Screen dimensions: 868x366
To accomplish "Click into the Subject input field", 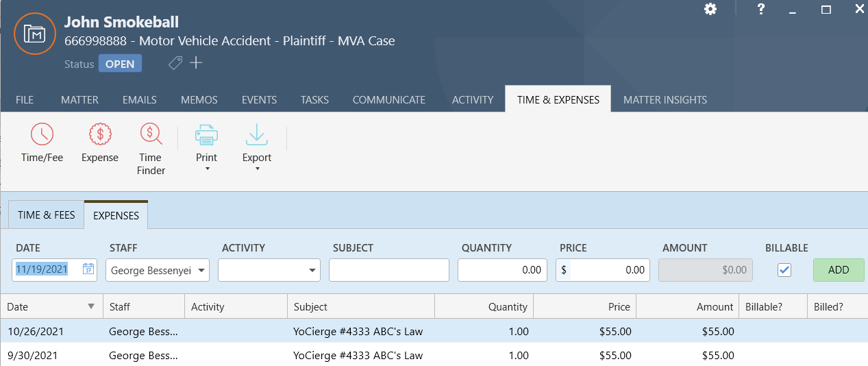I will (x=388, y=270).
